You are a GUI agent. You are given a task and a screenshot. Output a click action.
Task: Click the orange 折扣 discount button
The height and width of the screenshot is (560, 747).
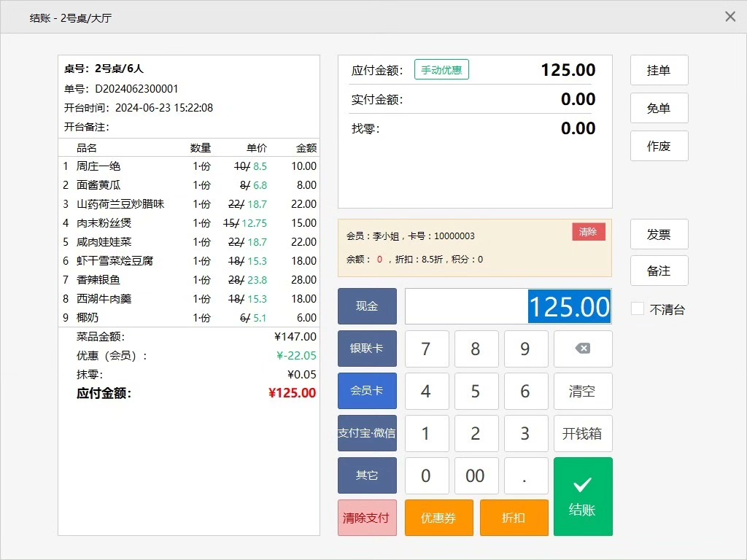point(514,518)
